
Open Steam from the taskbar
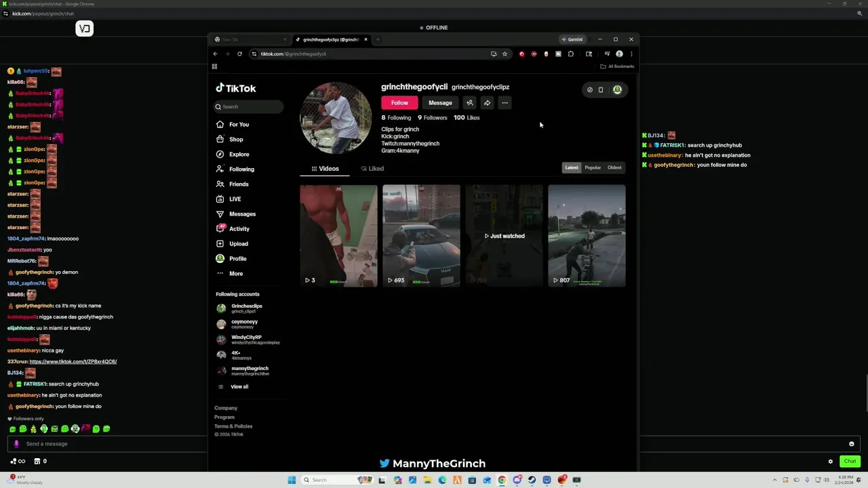click(532, 480)
